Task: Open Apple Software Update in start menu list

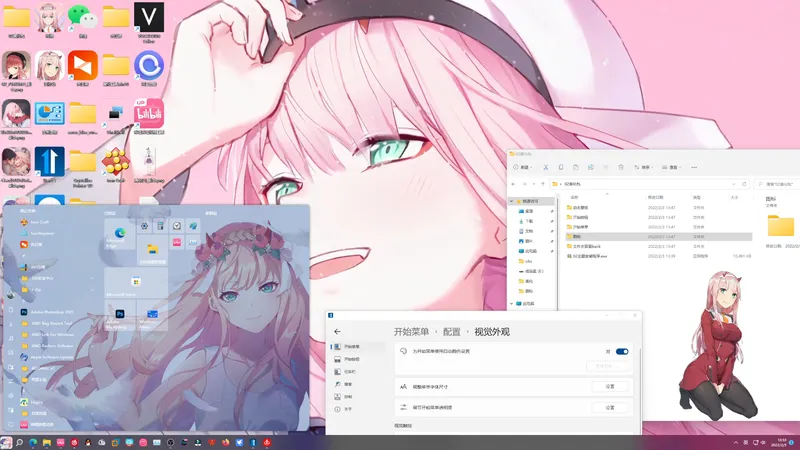Action: pyautogui.click(x=47, y=357)
